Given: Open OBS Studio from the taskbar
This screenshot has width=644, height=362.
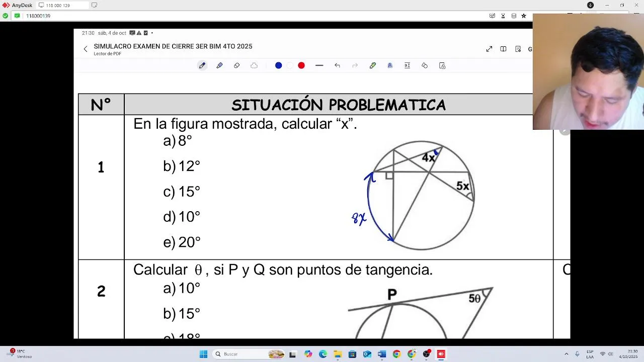Looking at the screenshot, I should (427, 354).
